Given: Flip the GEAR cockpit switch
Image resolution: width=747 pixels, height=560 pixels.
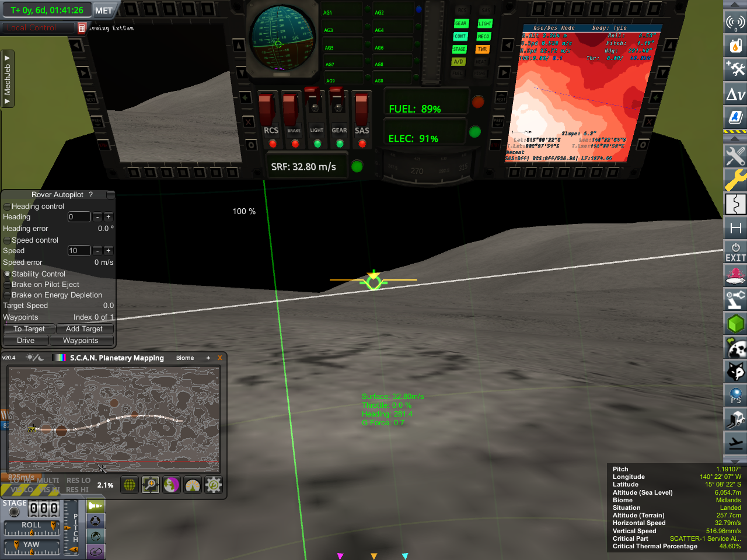Looking at the screenshot, I should [338, 108].
